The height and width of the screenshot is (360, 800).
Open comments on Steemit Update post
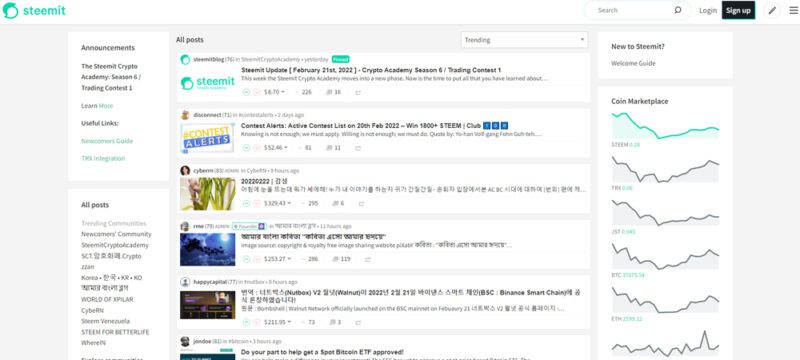[x=333, y=92]
